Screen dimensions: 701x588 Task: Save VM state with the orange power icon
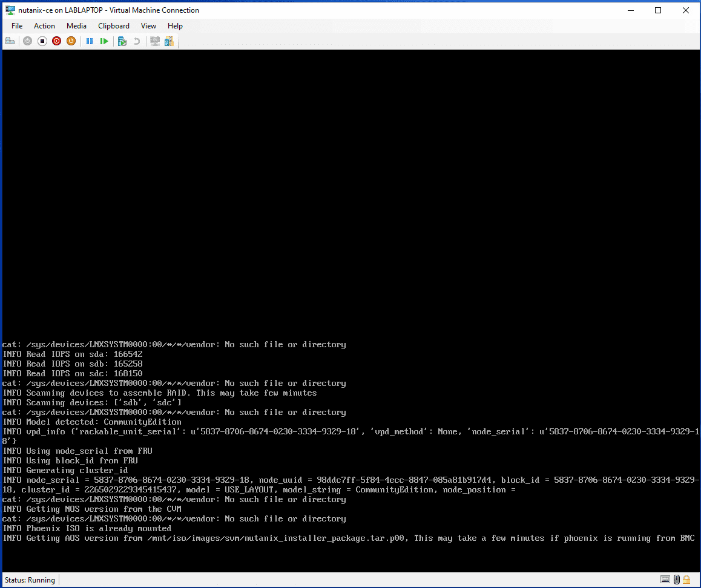(71, 41)
